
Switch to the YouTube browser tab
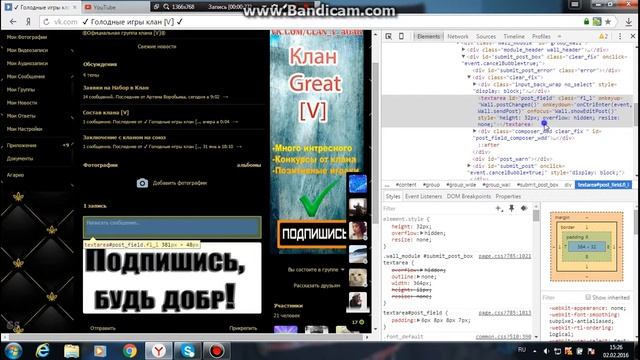click(x=115, y=7)
